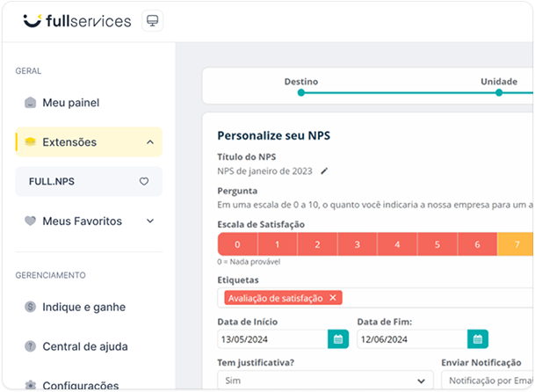Click the Unidade step in progress tracker
The image size is (535, 392).
(x=498, y=91)
